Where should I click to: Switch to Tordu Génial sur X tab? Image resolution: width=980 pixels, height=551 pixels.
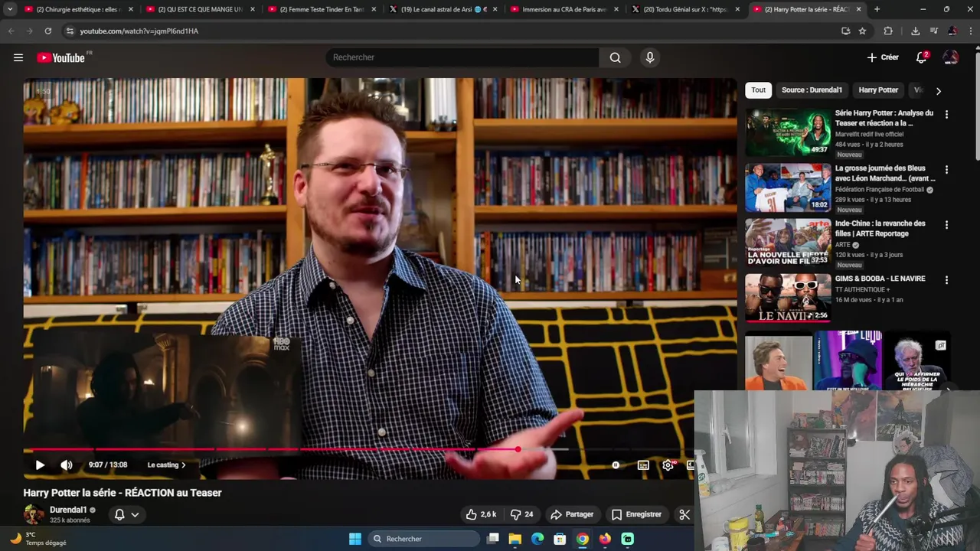[x=687, y=9]
